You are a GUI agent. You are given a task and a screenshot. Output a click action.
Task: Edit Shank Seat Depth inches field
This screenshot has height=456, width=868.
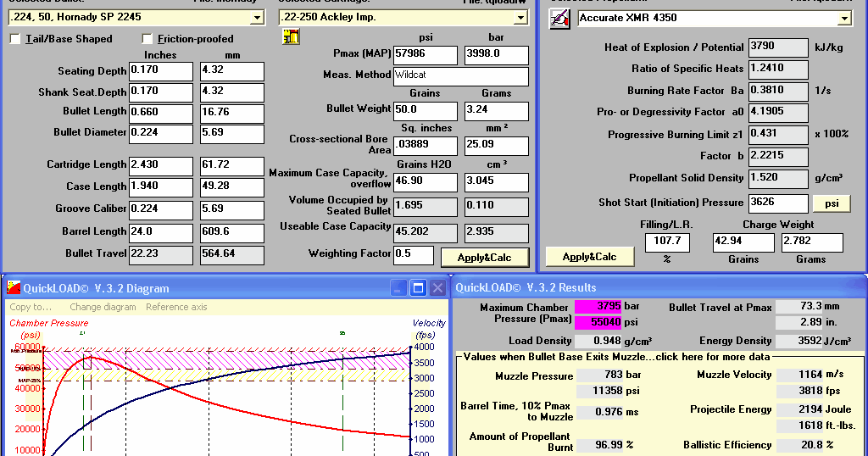[x=160, y=92]
